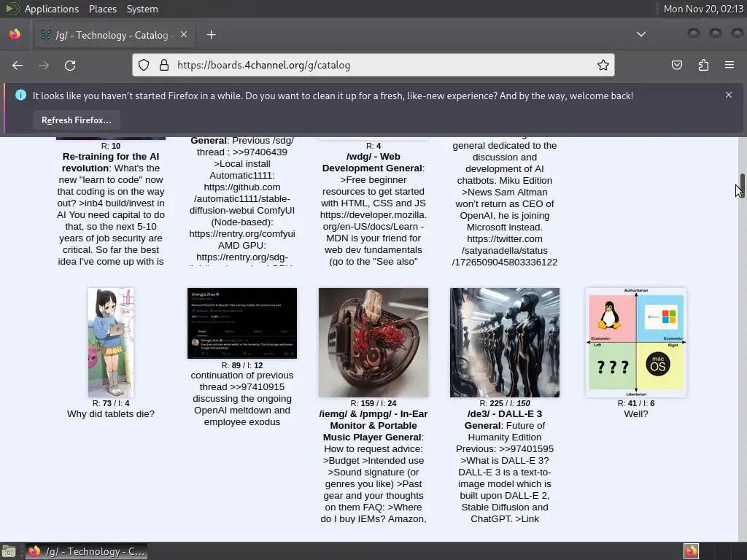The height and width of the screenshot is (560, 747).
Task: Open the Firefox hamburger application menu
Action: pyautogui.click(x=729, y=65)
